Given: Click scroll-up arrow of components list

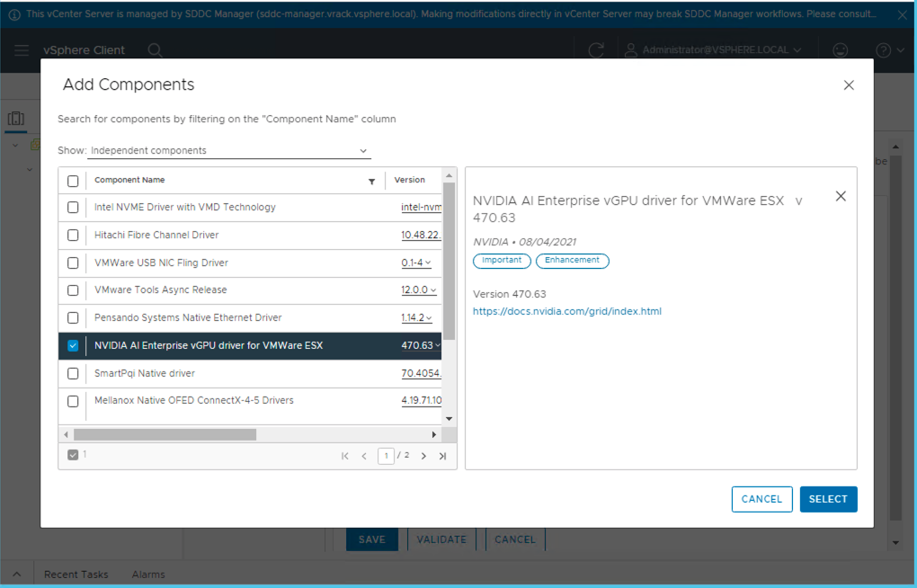Looking at the screenshot, I should tap(450, 175).
